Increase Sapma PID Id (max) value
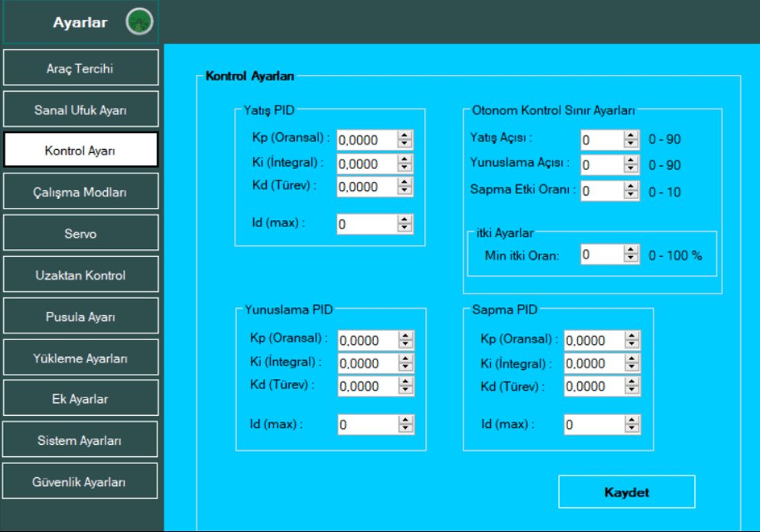This screenshot has width=760, height=532. 632,420
